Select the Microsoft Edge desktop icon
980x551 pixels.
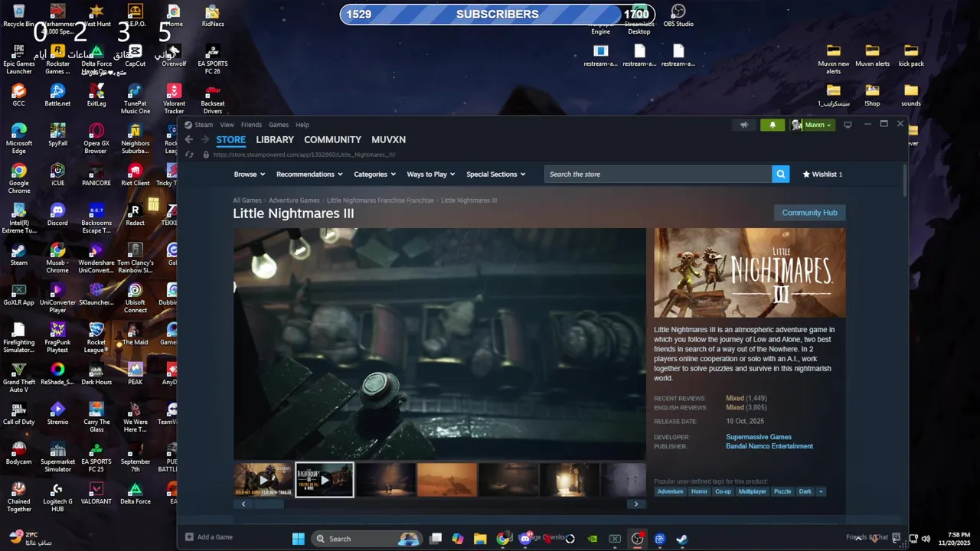(x=19, y=139)
